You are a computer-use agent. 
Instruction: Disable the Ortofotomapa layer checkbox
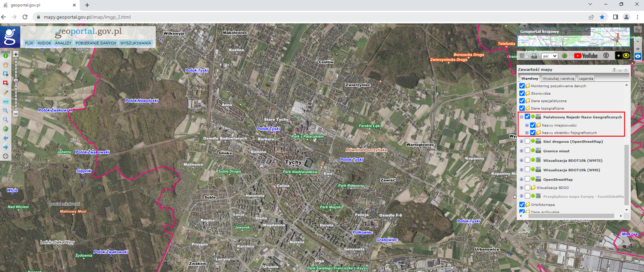click(x=522, y=205)
